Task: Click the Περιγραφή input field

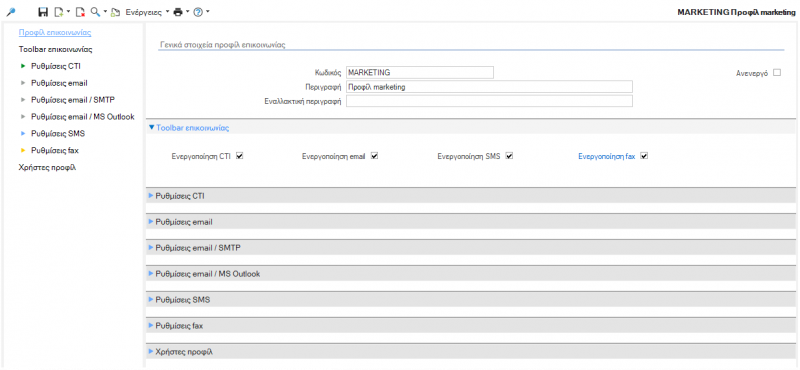Action: coord(489,87)
